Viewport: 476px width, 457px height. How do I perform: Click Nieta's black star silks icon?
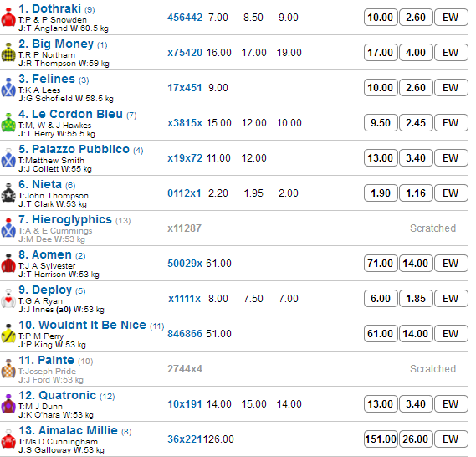pyautogui.click(x=8, y=193)
